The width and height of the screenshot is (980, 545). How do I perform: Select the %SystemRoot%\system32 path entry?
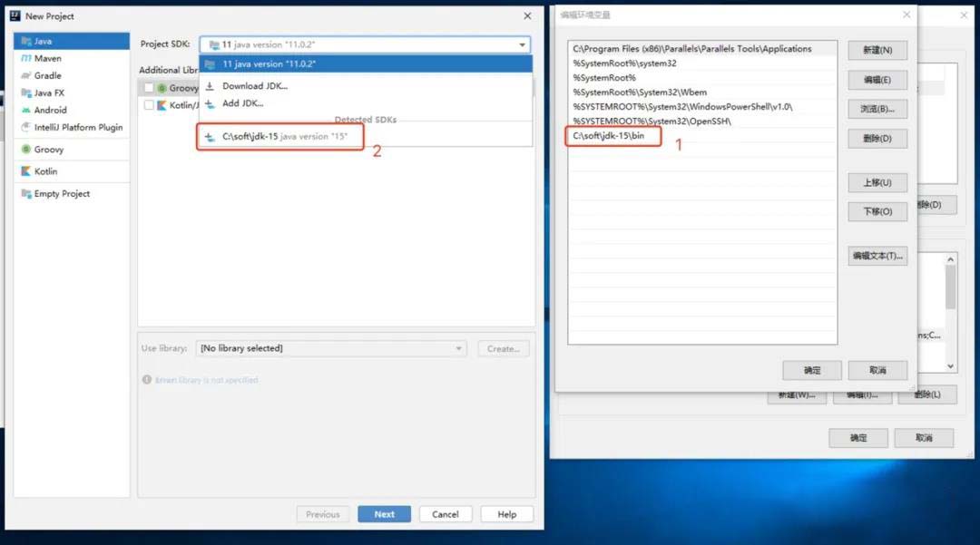(x=702, y=63)
